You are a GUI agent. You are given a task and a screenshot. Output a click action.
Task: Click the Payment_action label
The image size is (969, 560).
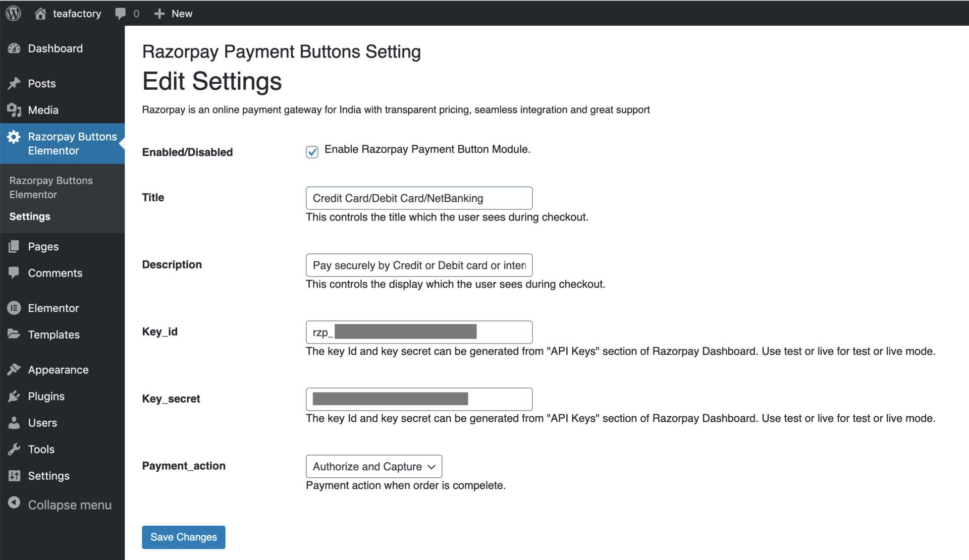184,466
